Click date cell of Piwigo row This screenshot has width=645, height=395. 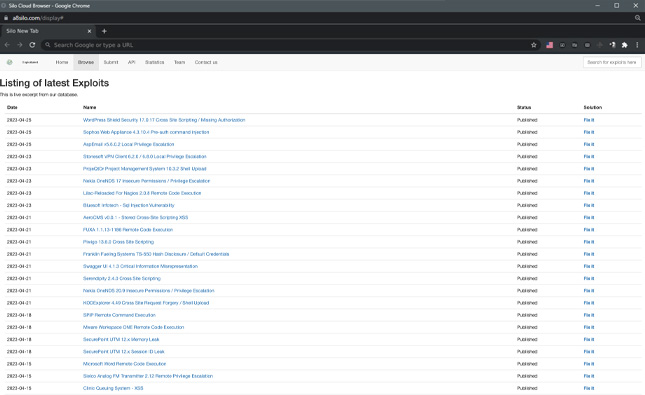pyautogui.click(x=19, y=242)
